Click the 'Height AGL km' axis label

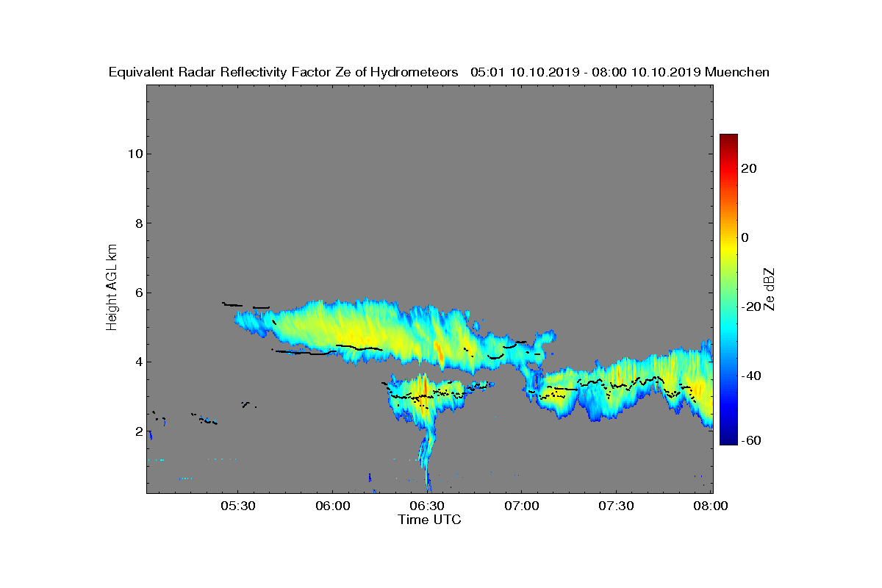coord(112,288)
